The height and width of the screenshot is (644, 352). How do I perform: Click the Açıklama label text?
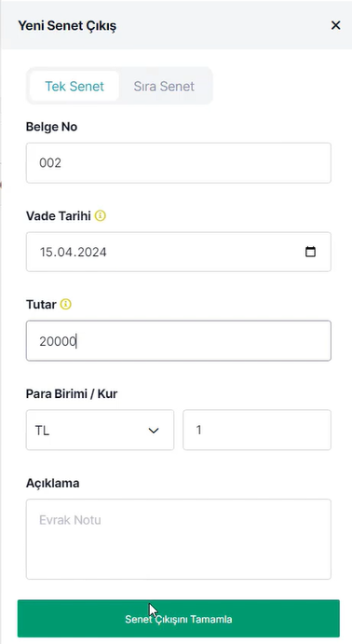click(52, 483)
